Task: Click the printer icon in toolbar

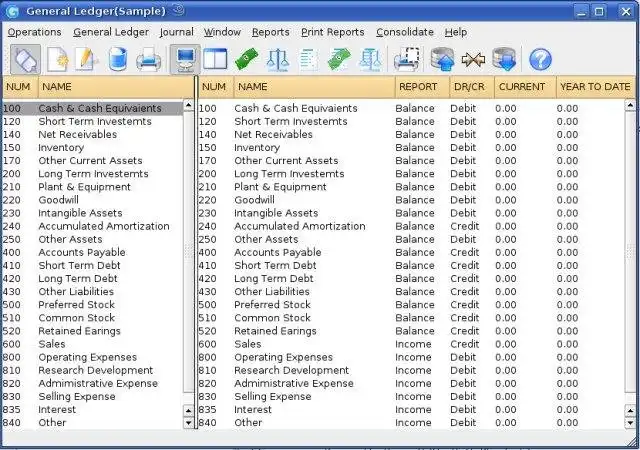Action: pos(148,60)
